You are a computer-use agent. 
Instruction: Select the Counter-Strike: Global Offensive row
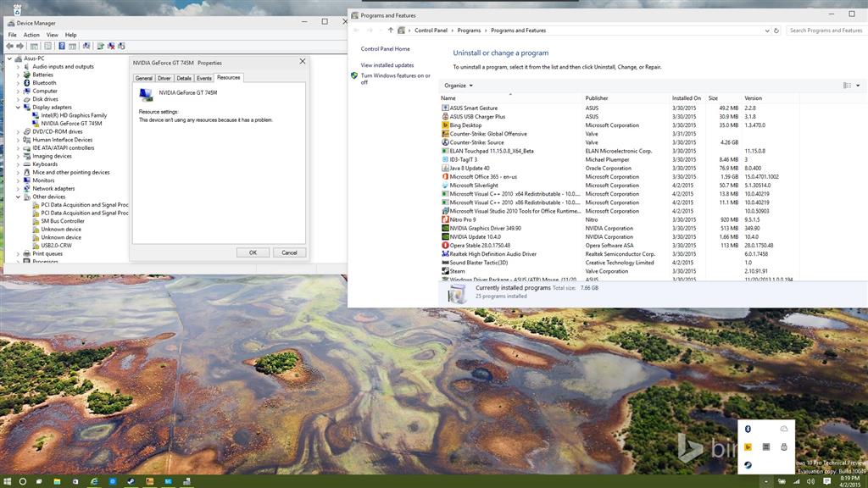click(x=619, y=133)
